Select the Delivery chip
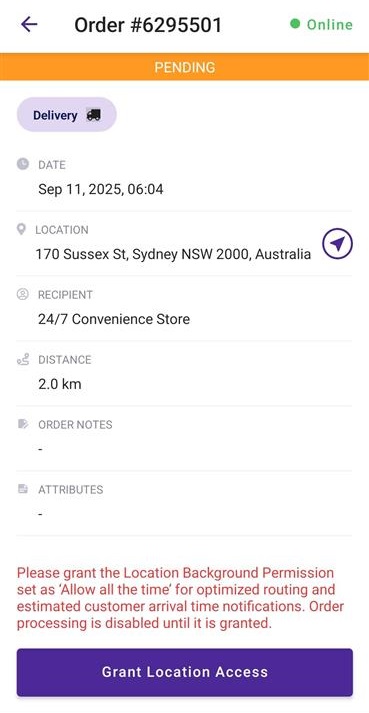Image resolution: width=369 pixels, height=713 pixels. pos(67,115)
